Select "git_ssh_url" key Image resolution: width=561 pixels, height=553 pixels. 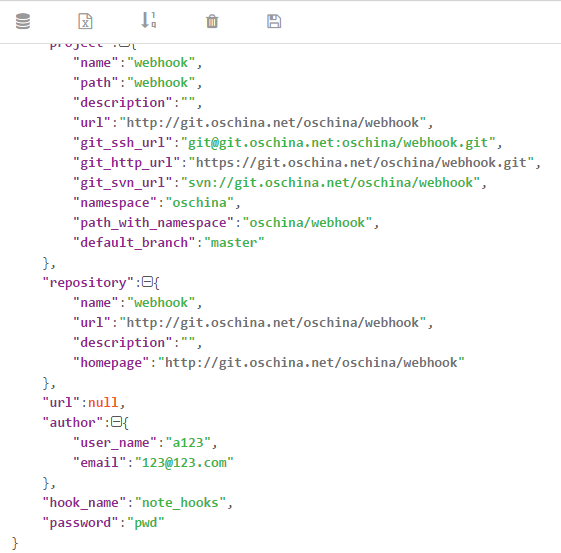[122, 143]
